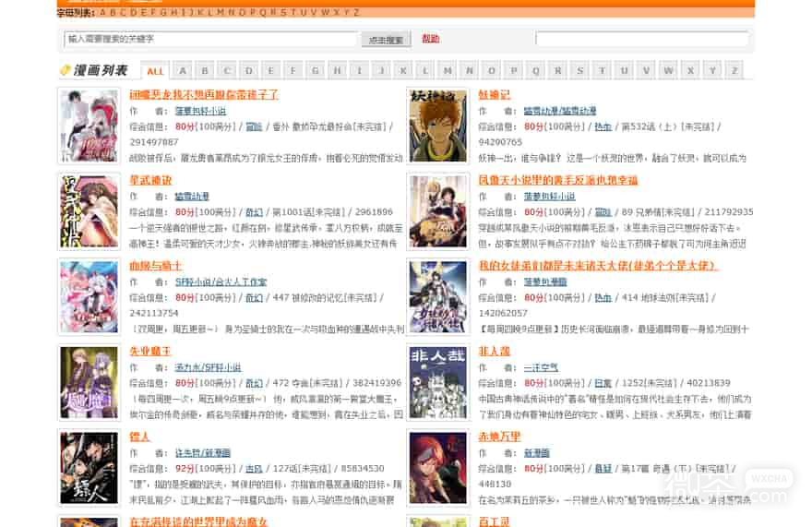This screenshot has width=812, height=527.
Task: Open the author link under 星武神诀
Action: click(192, 197)
